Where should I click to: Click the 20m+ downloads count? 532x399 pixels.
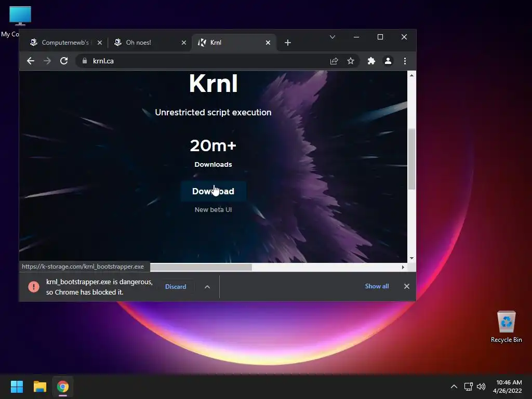(213, 145)
